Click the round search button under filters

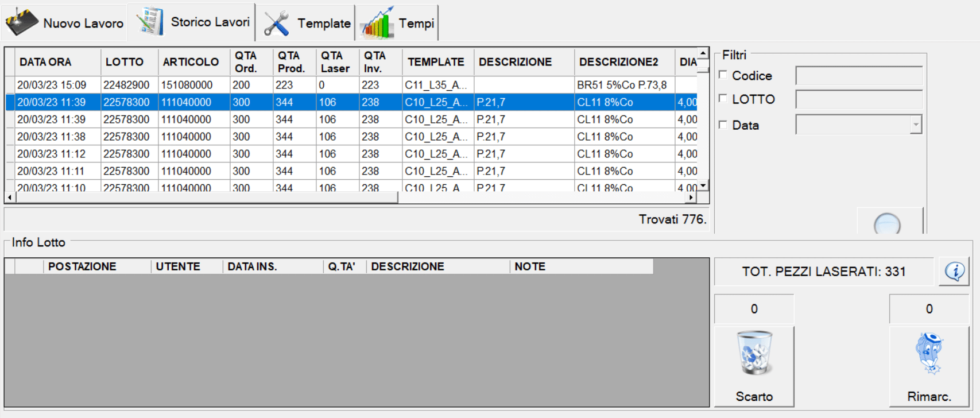(887, 224)
